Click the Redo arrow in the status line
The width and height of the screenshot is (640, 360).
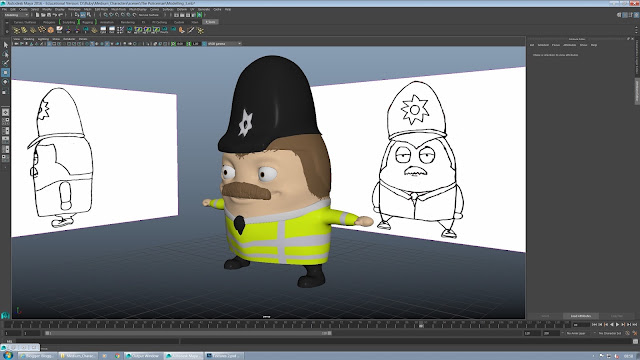(60, 15)
